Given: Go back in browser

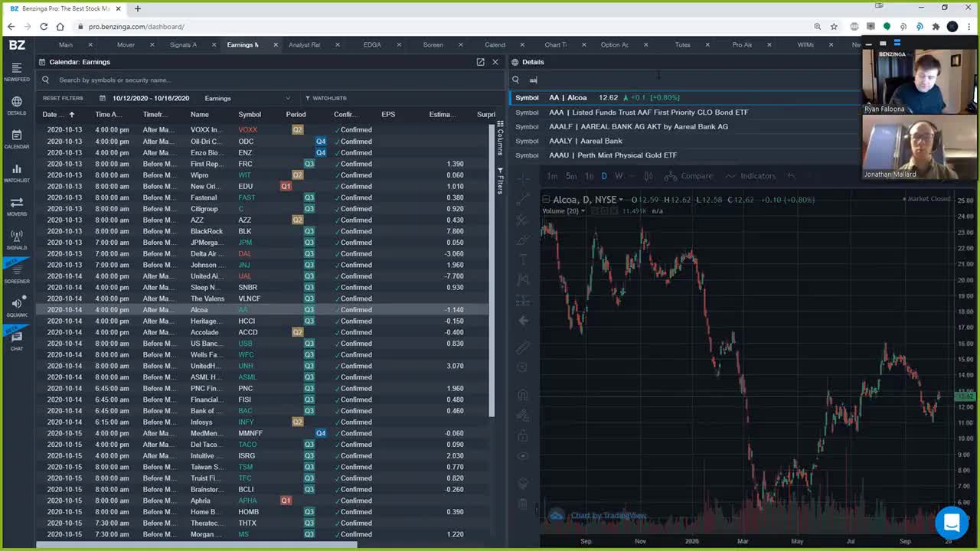Looking at the screenshot, I should [x=11, y=27].
